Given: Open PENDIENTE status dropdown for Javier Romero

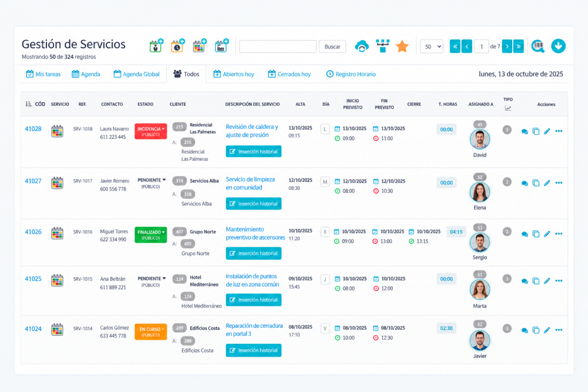Looking at the screenshot, I should tap(151, 183).
